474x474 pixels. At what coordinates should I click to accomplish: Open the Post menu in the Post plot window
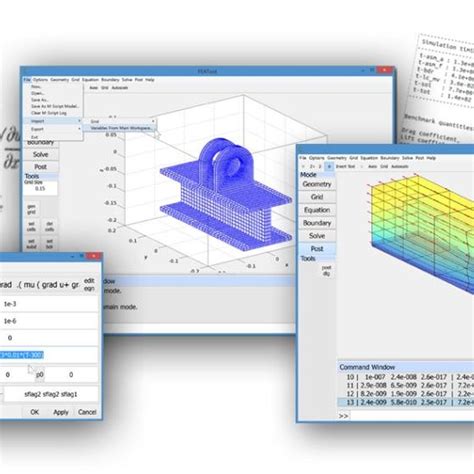[420, 158]
